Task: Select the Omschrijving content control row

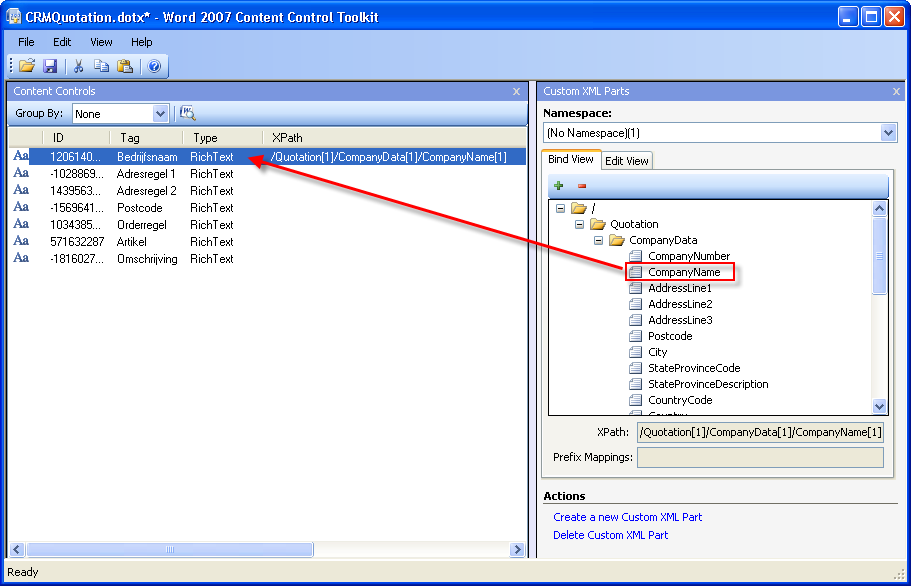Action: (269, 258)
